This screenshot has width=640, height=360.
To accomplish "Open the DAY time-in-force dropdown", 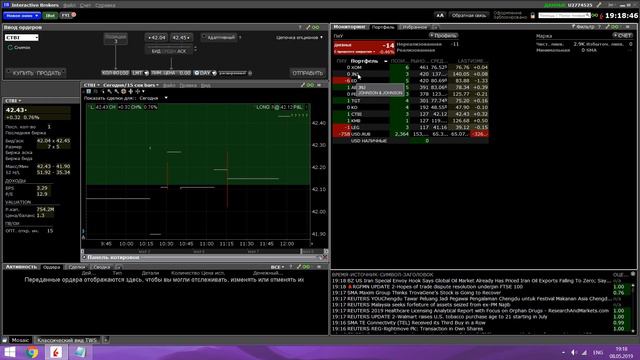I will click(204, 73).
